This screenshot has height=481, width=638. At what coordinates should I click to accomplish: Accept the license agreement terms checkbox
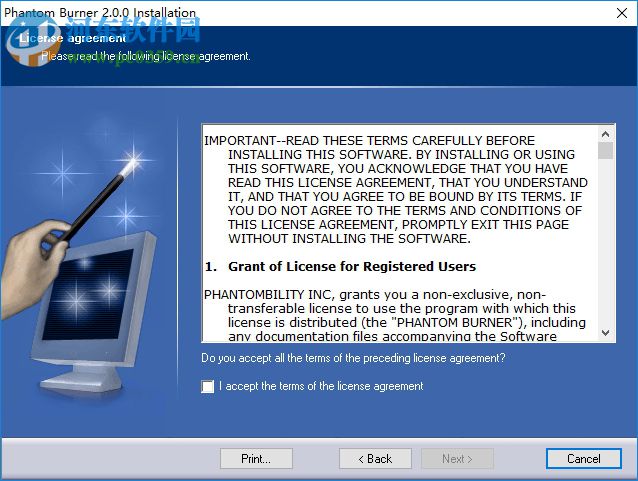[x=208, y=387]
